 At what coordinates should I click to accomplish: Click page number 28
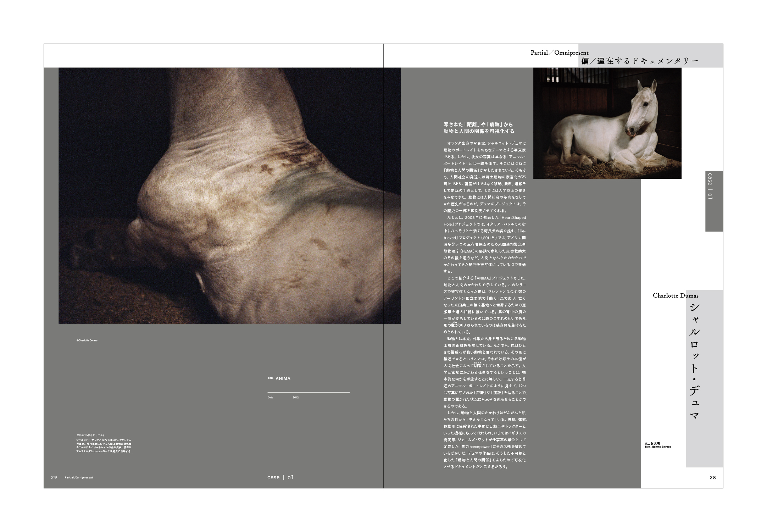click(712, 477)
